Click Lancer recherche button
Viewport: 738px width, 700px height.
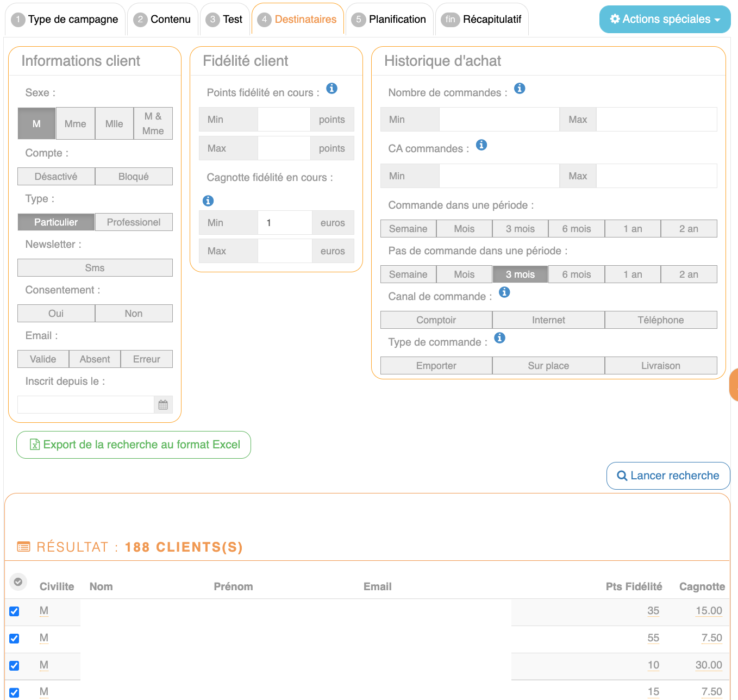point(668,476)
